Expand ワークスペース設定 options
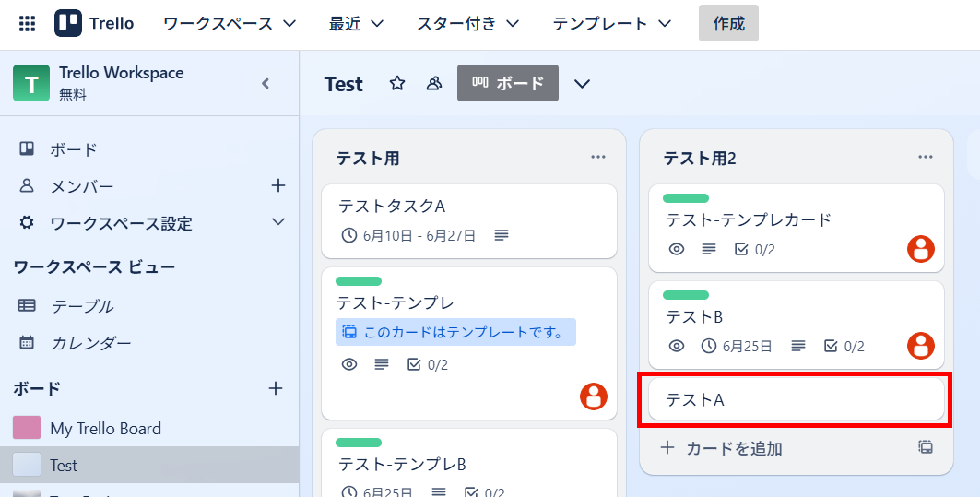980x497 pixels. click(278, 222)
